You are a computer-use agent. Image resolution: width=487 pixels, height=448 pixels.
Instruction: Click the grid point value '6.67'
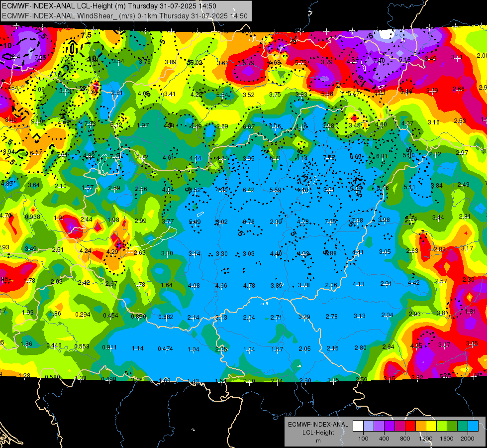(248, 126)
